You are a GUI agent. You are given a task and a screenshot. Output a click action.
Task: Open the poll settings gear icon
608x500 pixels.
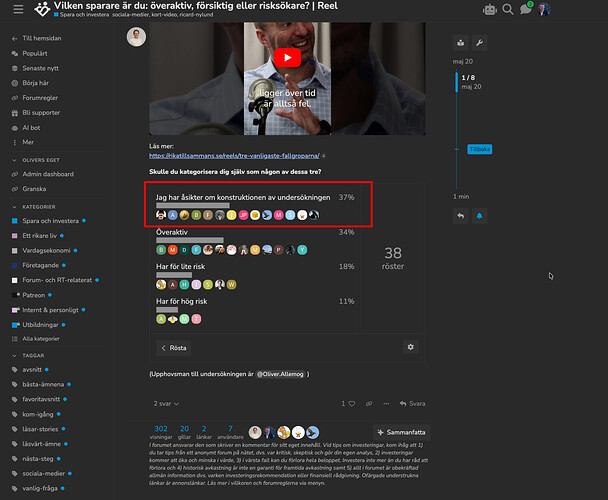coord(410,347)
